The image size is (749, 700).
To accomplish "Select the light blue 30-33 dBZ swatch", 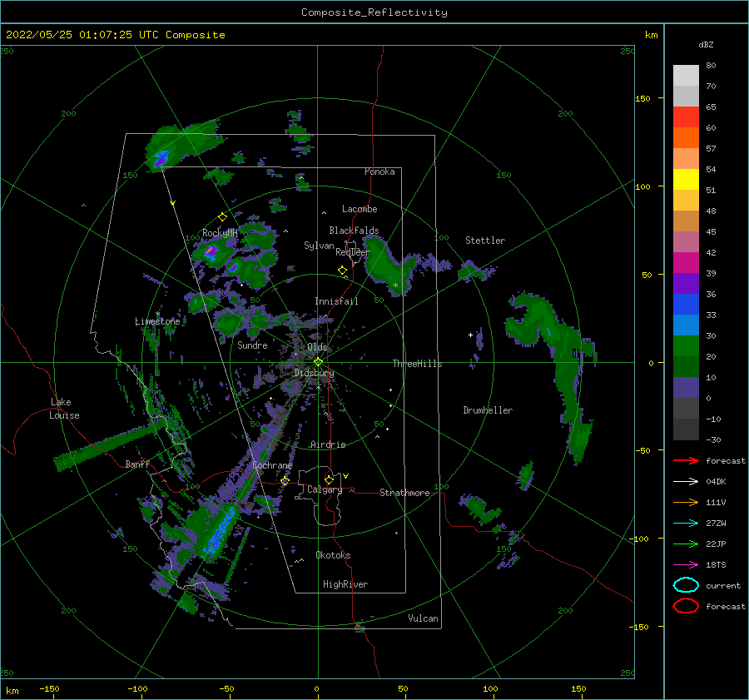I will pyautogui.click(x=686, y=325).
